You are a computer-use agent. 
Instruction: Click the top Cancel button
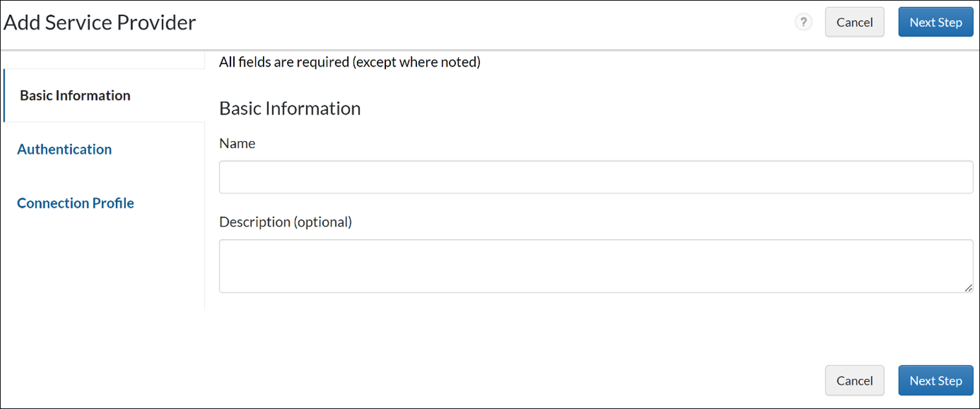point(854,23)
